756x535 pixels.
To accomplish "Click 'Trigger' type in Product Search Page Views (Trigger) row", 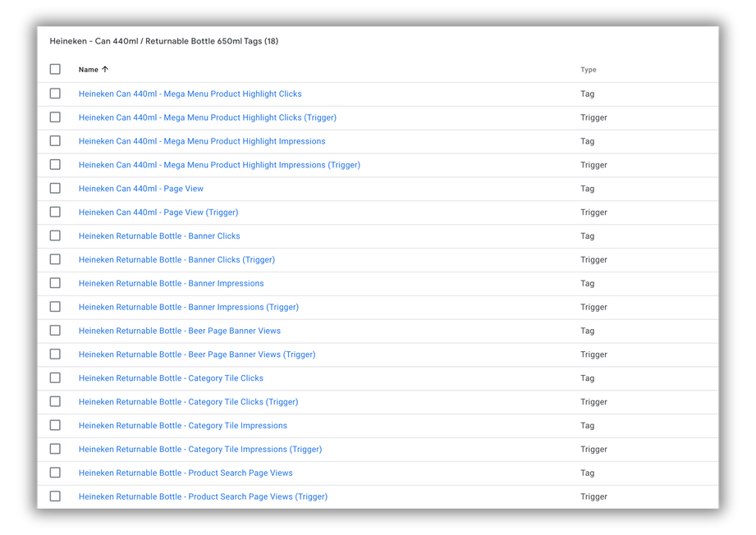I will click(593, 496).
